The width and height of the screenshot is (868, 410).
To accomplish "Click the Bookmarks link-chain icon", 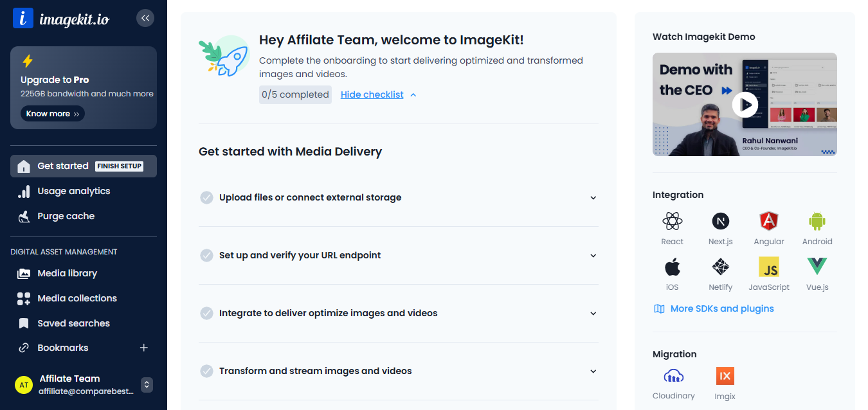I will (24, 348).
